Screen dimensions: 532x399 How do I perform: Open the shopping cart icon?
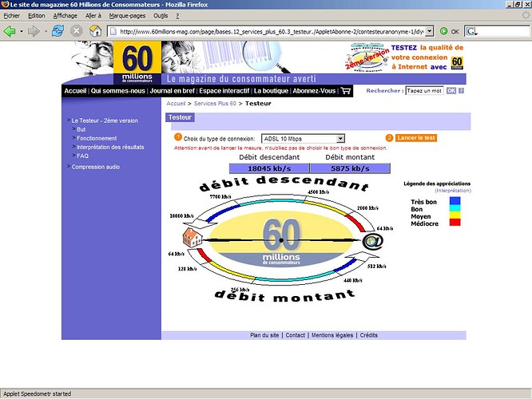[x=345, y=91]
